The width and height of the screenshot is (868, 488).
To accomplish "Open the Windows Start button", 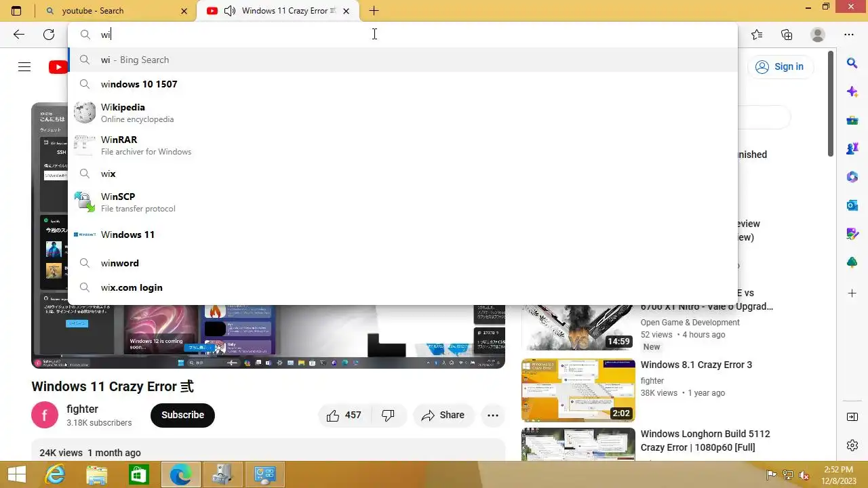I will click(x=17, y=474).
